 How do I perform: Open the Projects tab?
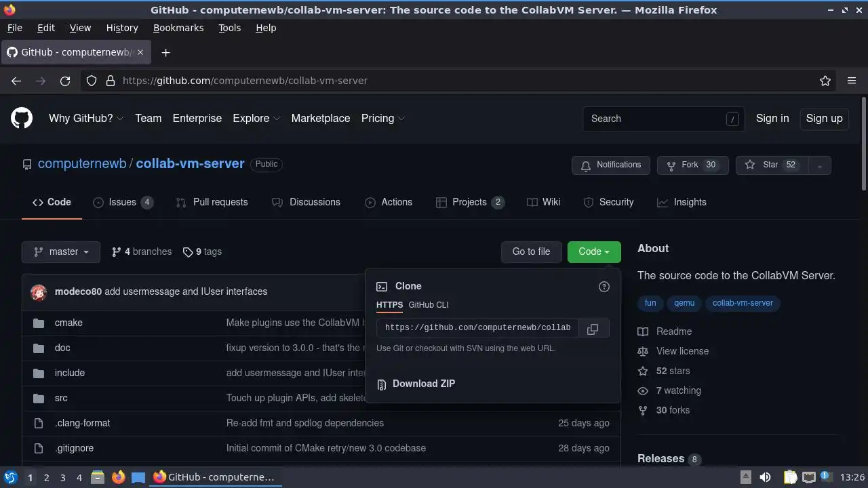point(470,203)
